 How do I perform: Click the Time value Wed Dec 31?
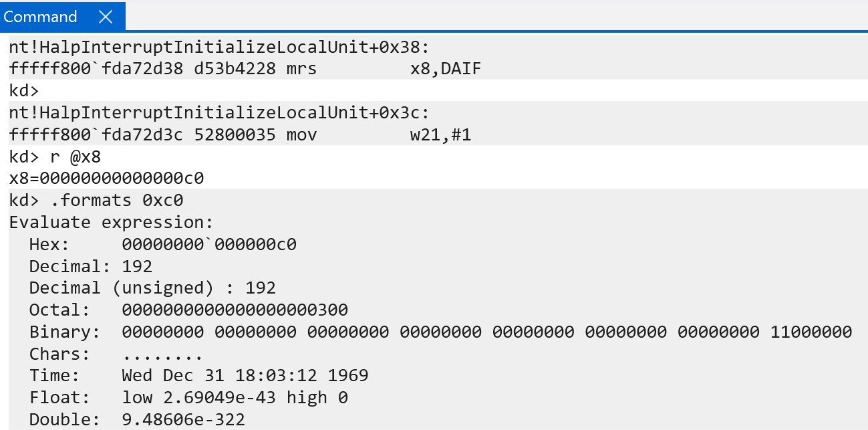(x=245, y=375)
